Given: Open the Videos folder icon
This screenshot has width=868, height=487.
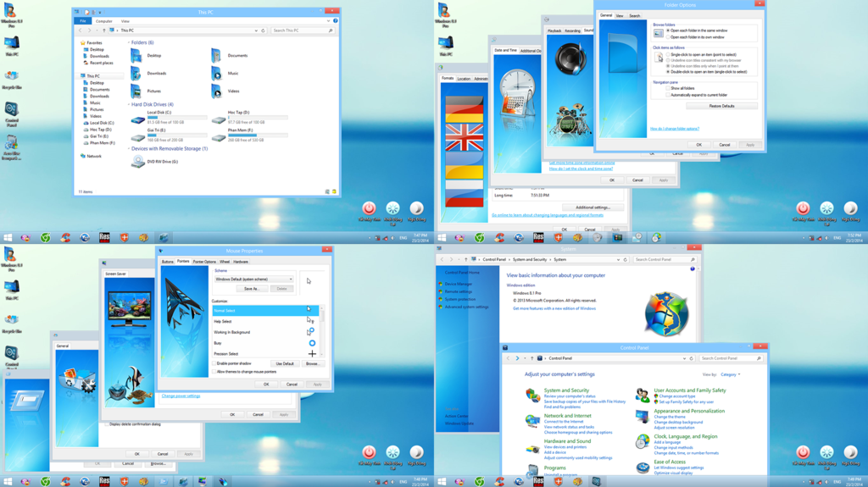Looking at the screenshot, I should (x=216, y=91).
